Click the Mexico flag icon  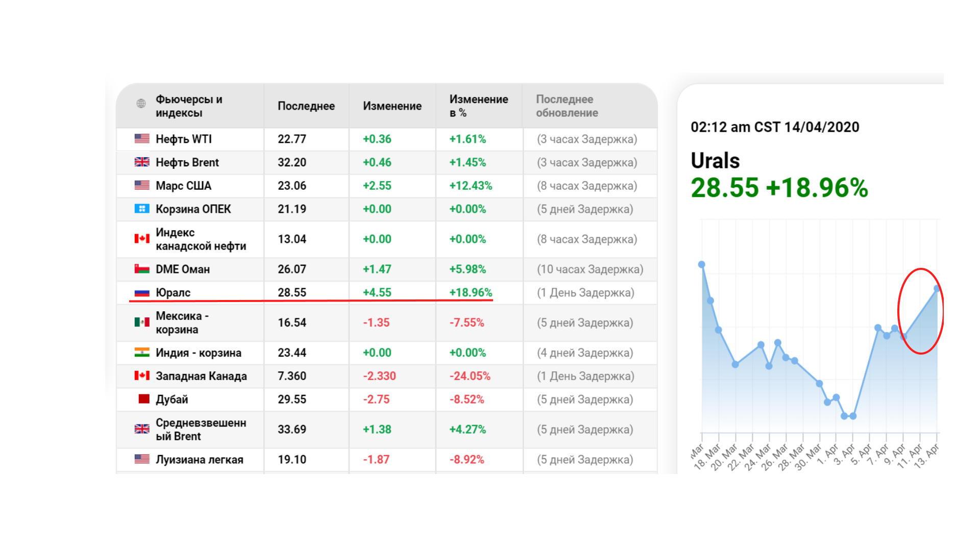click(142, 322)
